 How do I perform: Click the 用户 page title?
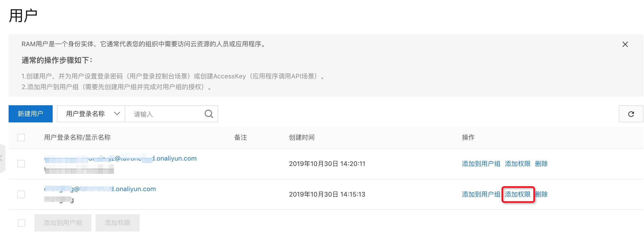click(23, 16)
